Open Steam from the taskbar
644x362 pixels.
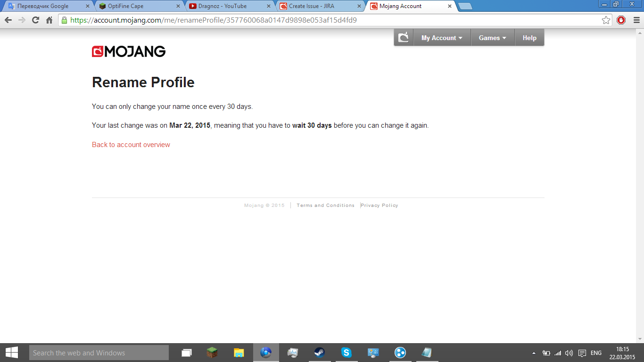(320, 353)
